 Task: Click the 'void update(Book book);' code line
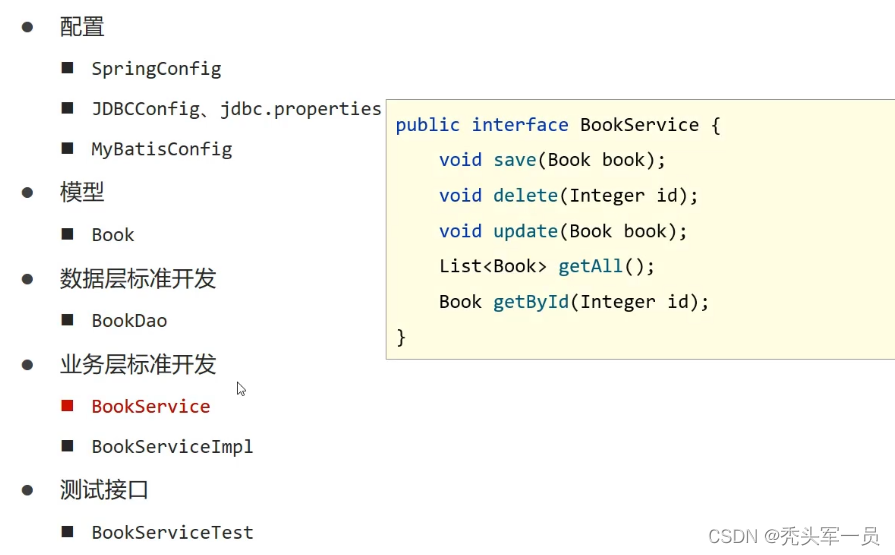(x=563, y=231)
